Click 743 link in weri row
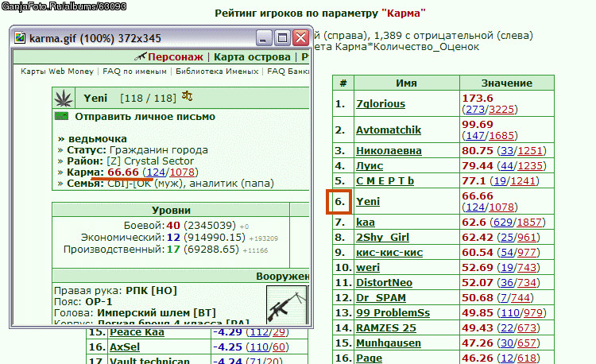The height and width of the screenshot is (364, 596). tap(526, 268)
